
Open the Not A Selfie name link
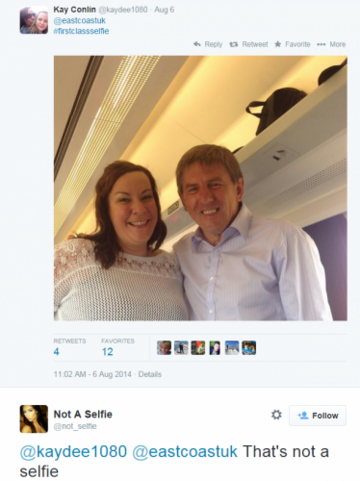coord(83,414)
